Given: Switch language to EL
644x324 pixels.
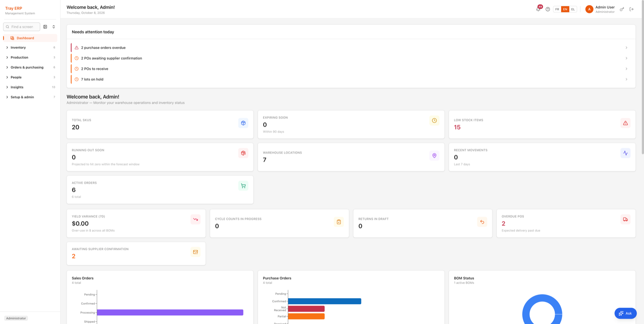Looking at the screenshot, I should pos(573,9).
